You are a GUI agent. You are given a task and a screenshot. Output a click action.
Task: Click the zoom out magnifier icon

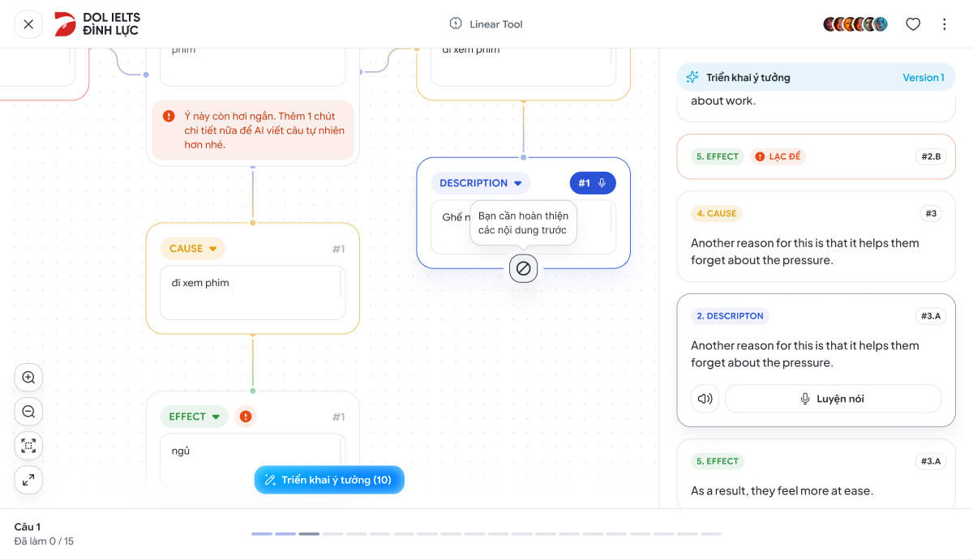pyautogui.click(x=28, y=412)
